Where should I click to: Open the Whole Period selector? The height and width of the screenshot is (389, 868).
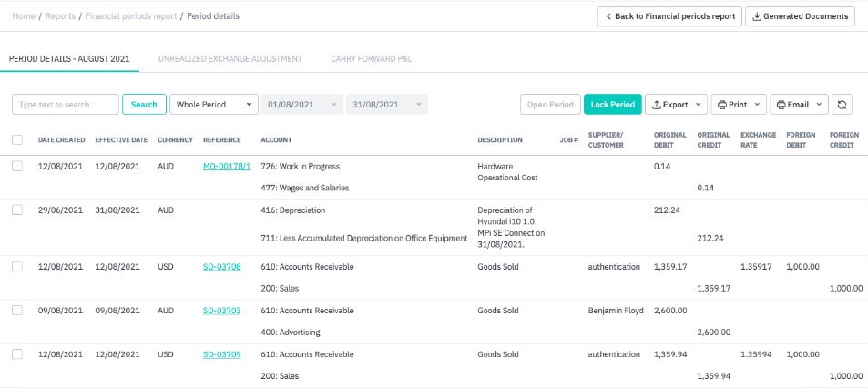point(214,105)
